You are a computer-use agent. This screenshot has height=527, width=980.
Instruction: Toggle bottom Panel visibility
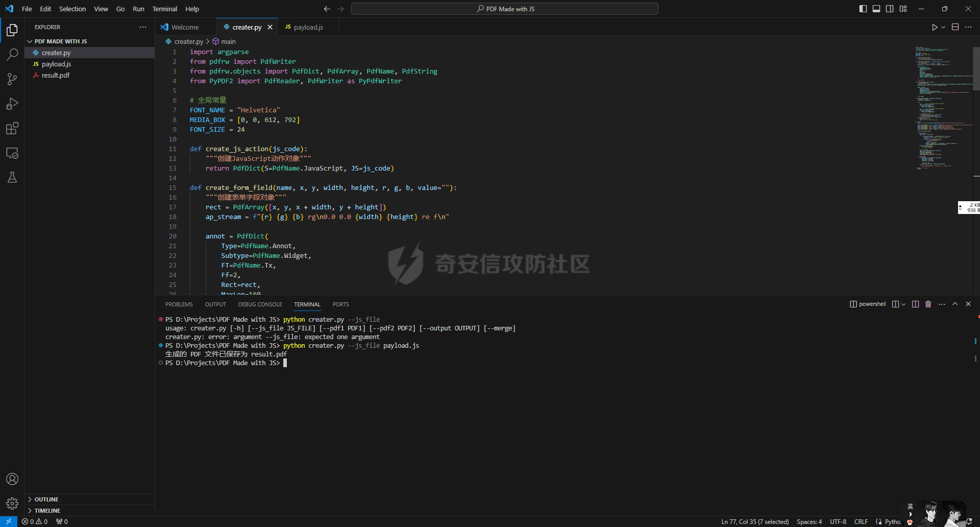pyautogui.click(x=876, y=9)
